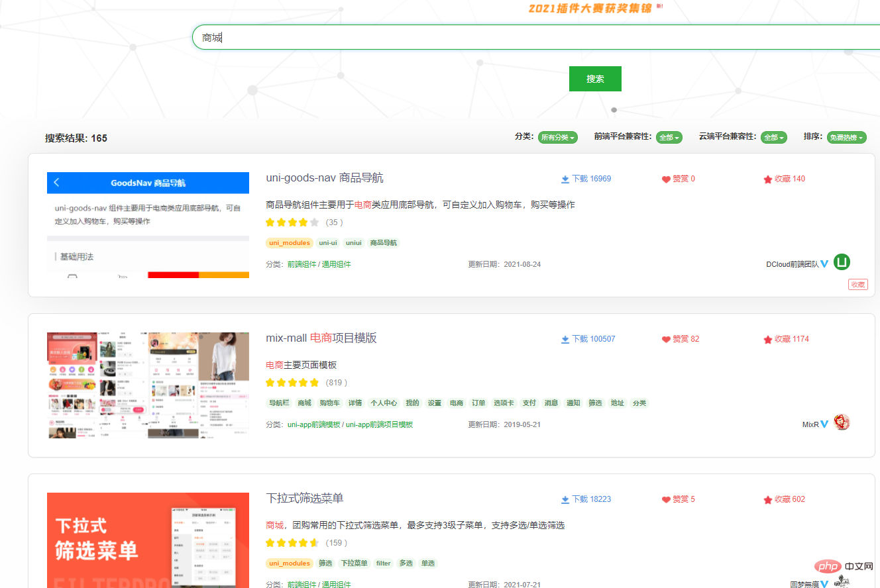Click the download icon beside 下载 100507

(x=565, y=340)
